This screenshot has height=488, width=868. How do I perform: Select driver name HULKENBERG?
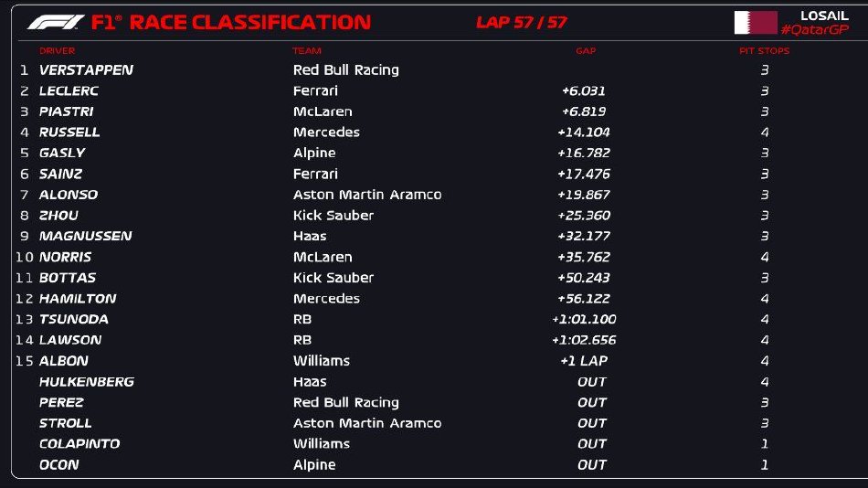point(87,382)
